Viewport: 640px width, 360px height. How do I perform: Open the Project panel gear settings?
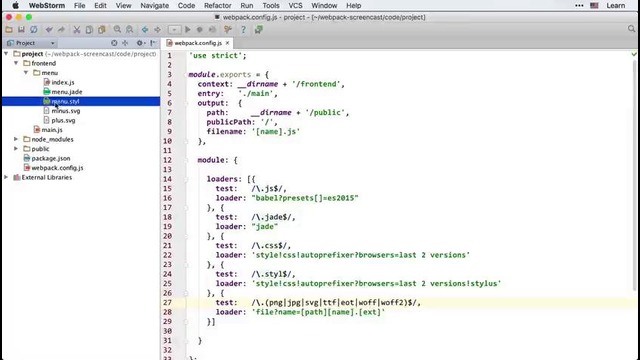(x=140, y=43)
